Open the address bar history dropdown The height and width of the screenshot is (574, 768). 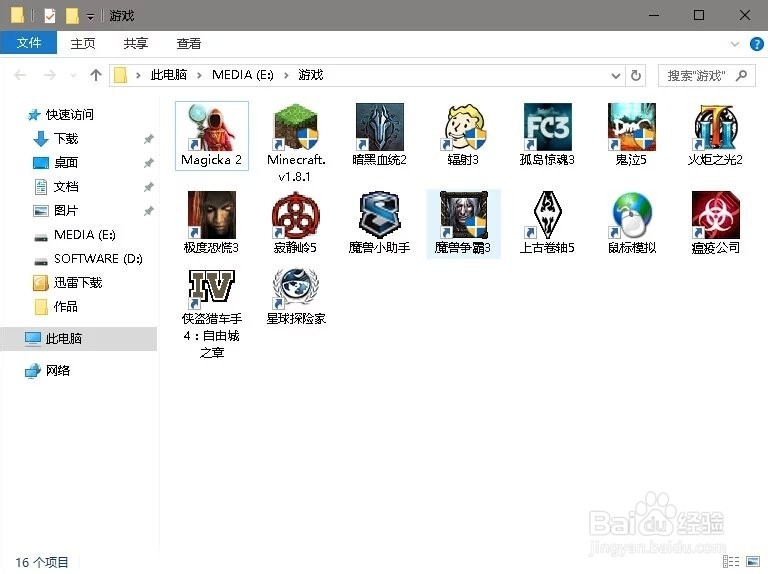click(616, 75)
